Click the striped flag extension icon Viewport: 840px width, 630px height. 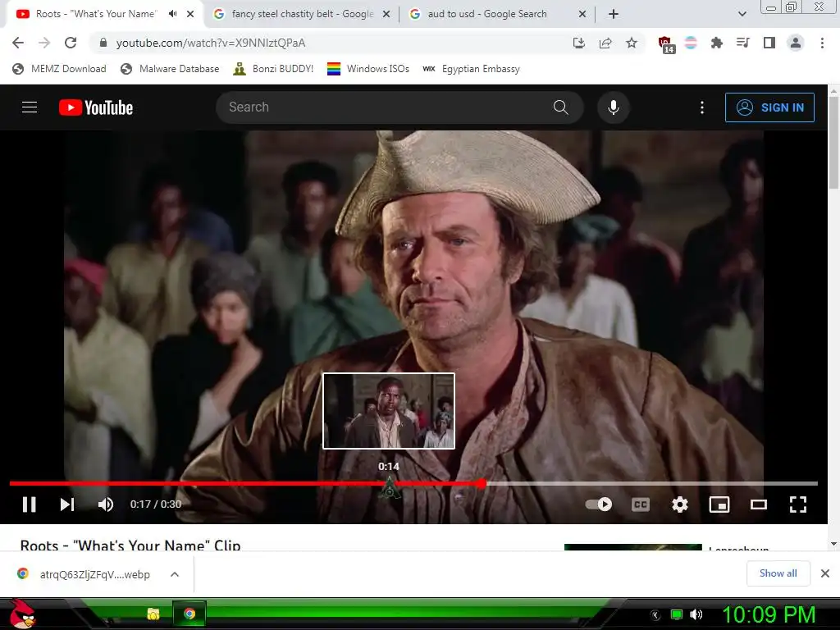pyautogui.click(x=691, y=43)
